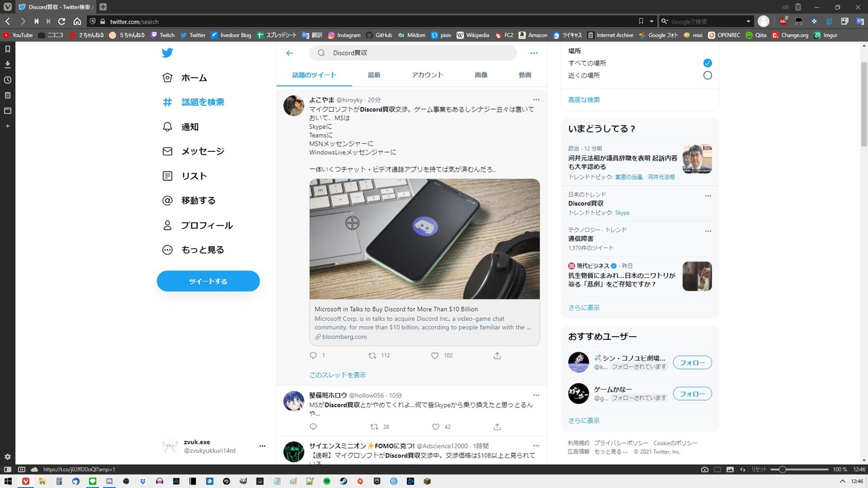868x488 pixels.
Task: Open page actions in the status bar
Action: [x=743, y=470]
